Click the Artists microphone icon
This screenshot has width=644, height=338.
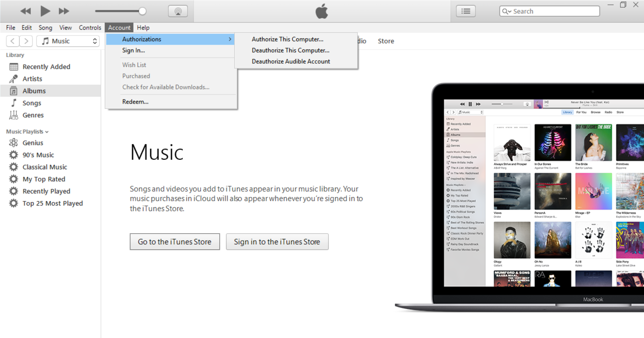click(14, 79)
